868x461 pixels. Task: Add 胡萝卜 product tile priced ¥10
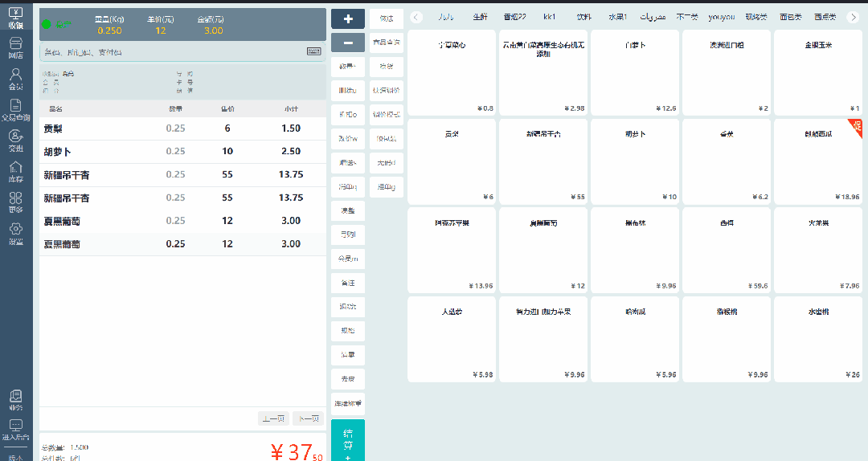tap(634, 161)
